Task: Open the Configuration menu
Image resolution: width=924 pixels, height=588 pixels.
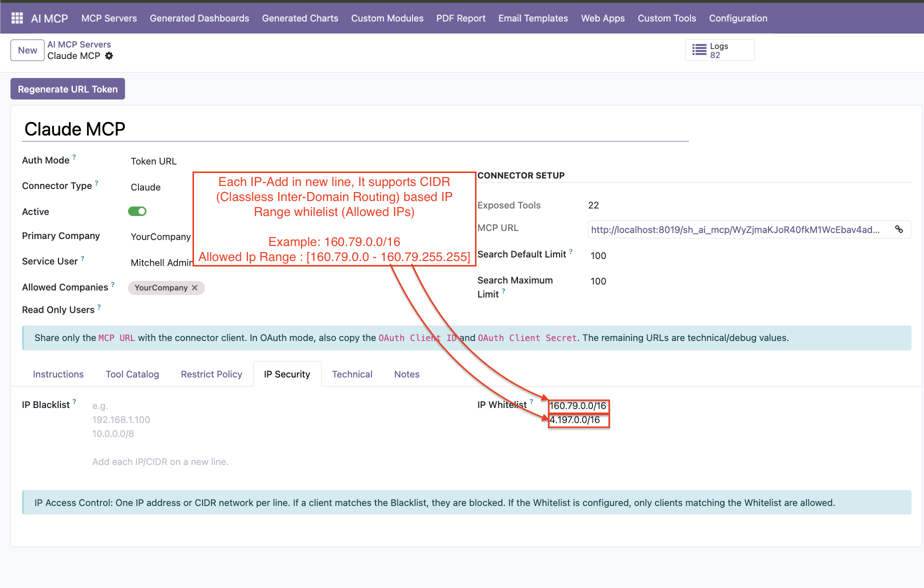Action: click(738, 18)
